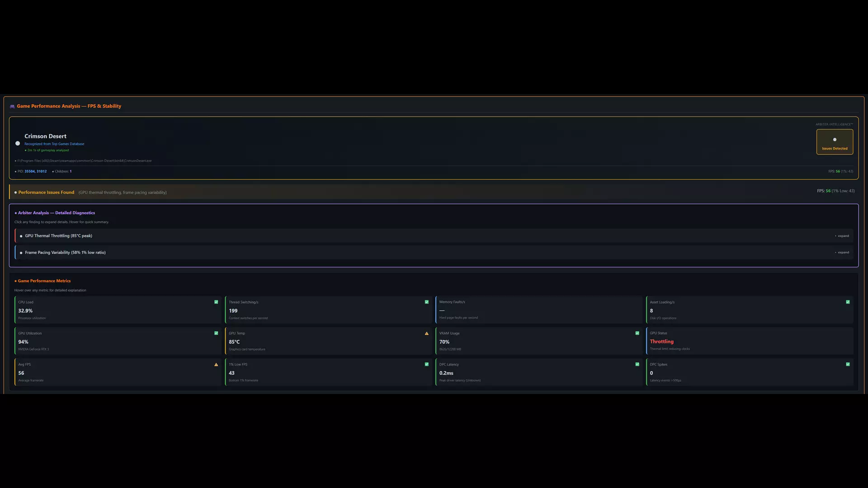Screen dimensions: 868x488
Task: Select the Frame Pacing Variability (58% 1% low ratio) row
Action: tap(434, 253)
